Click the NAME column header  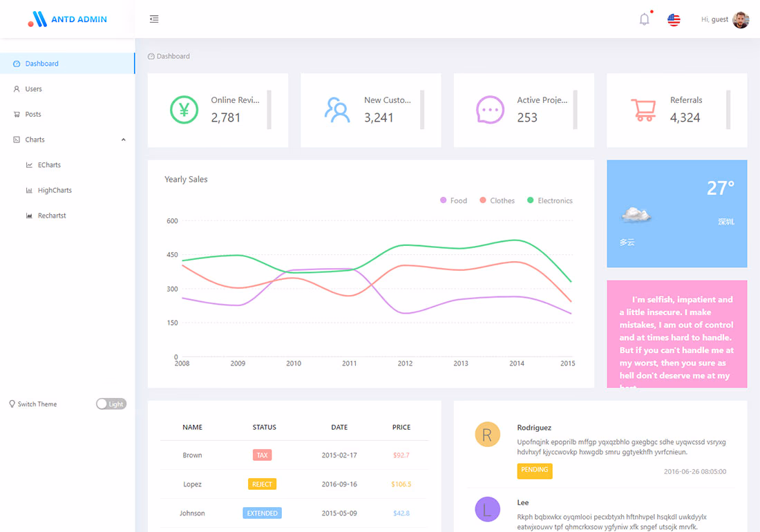[193, 428]
